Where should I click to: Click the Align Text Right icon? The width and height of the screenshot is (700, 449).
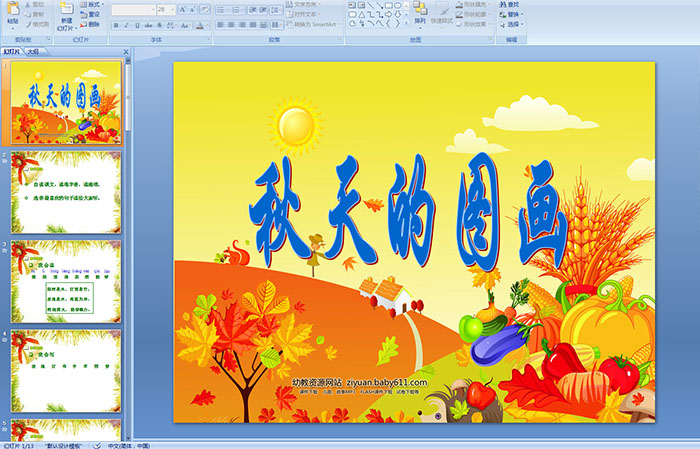(242, 25)
